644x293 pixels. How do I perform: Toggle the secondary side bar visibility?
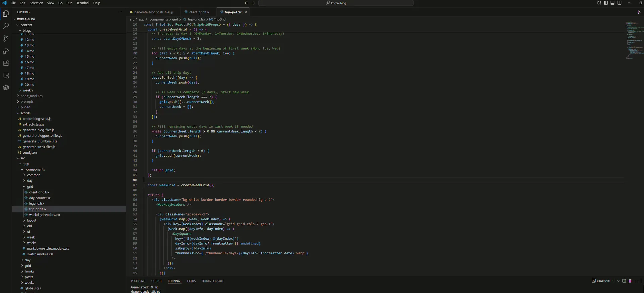619,3
